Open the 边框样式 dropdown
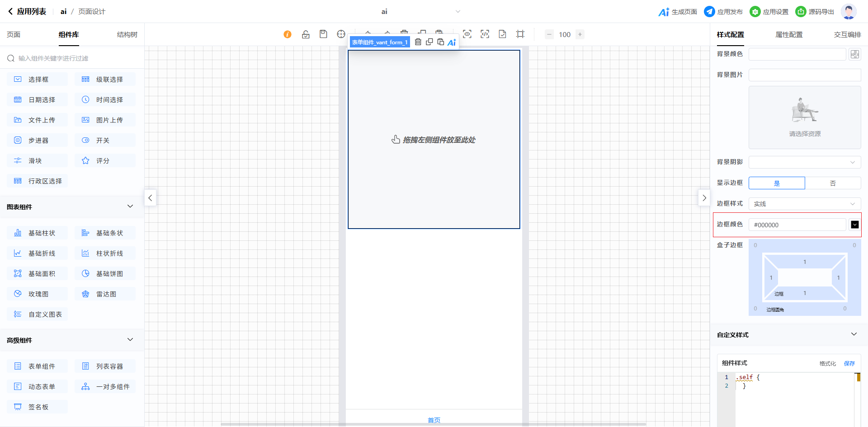The image size is (868, 427). pos(805,204)
